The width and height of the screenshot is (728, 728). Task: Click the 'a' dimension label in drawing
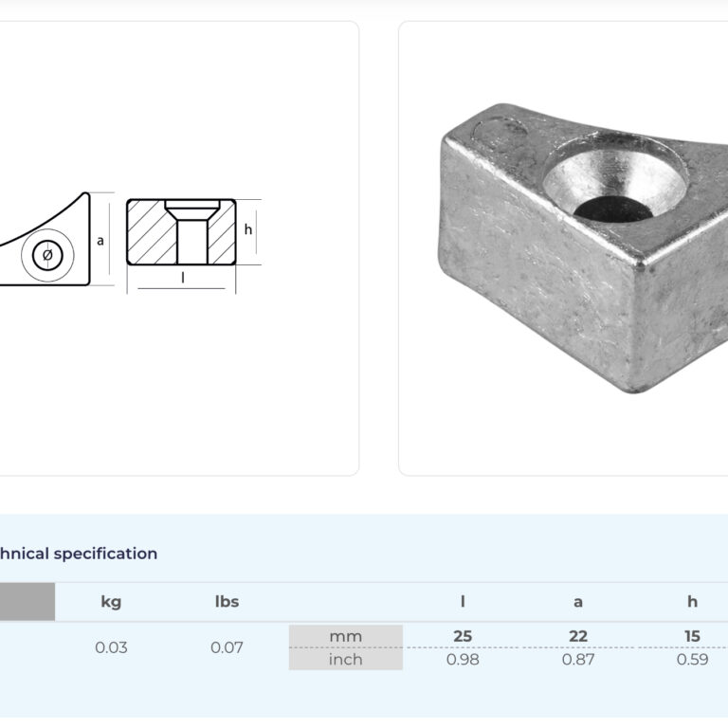pos(100,241)
